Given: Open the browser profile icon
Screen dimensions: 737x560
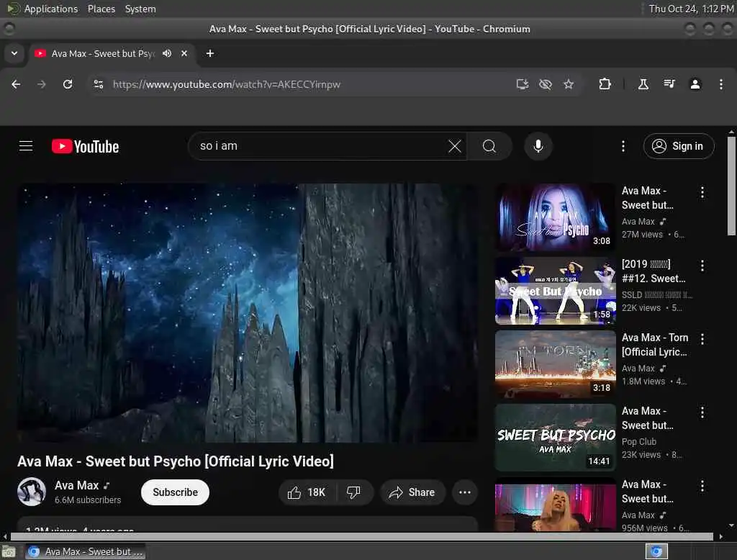Looking at the screenshot, I should [x=695, y=84].
